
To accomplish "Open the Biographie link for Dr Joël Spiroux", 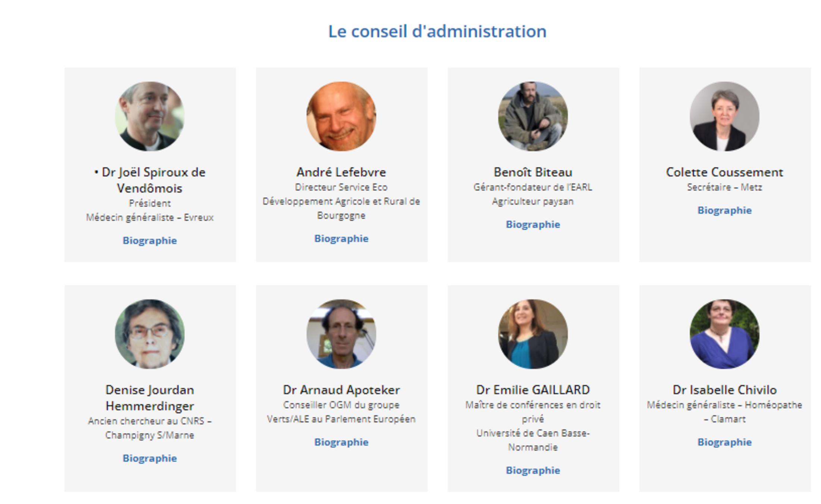I will pyautogui.click(x=150, y=241).
